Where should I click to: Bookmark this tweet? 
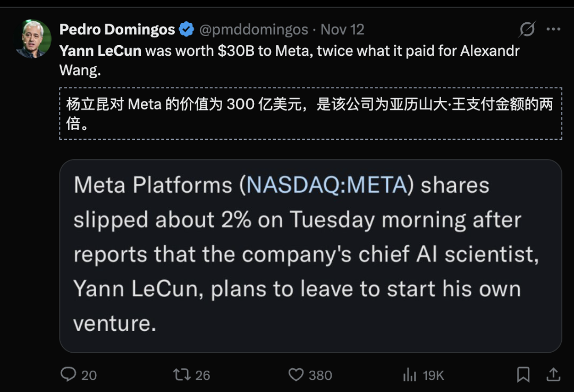523,374
